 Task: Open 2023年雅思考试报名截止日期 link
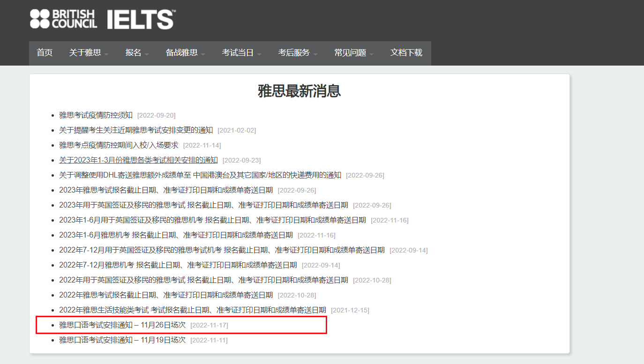pos(166,190)
